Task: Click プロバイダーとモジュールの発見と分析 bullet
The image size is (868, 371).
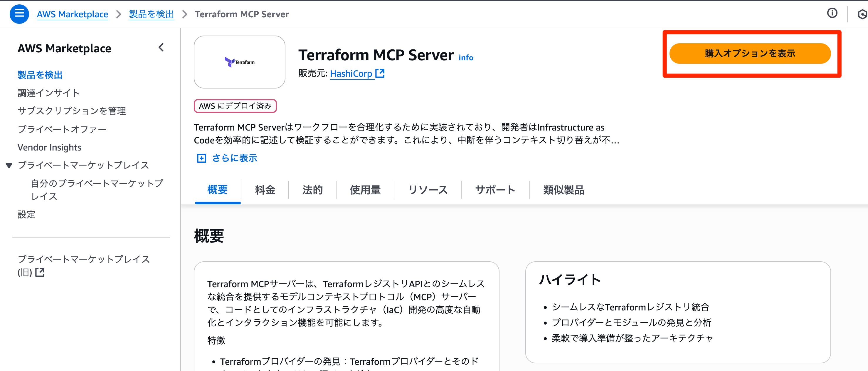Action: (631, 322)
